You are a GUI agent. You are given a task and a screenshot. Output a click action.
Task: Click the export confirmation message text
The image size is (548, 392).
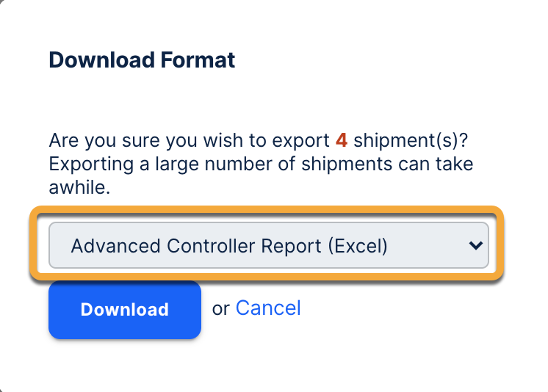tap(261, 164)
